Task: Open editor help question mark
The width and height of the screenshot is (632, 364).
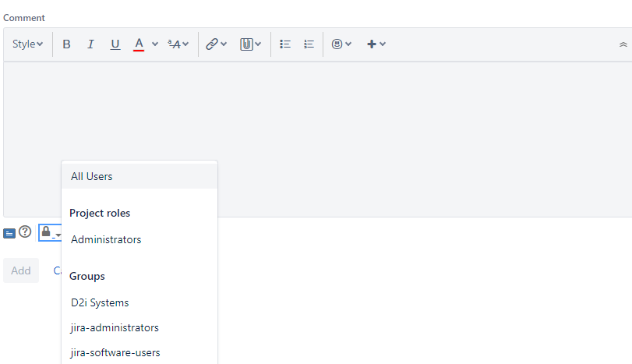Action: pyautogui.click(x=25, y=231)
